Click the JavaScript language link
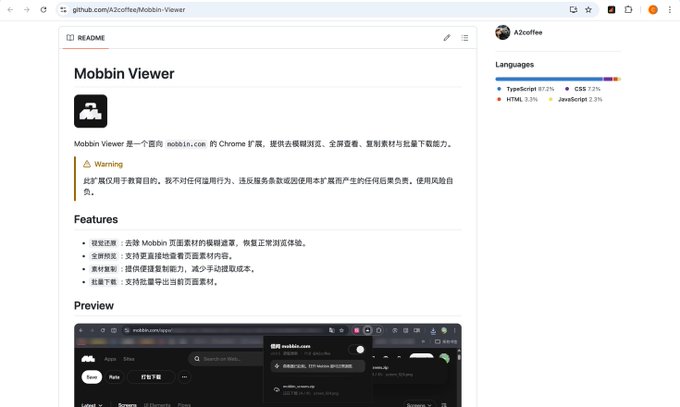 575,99
